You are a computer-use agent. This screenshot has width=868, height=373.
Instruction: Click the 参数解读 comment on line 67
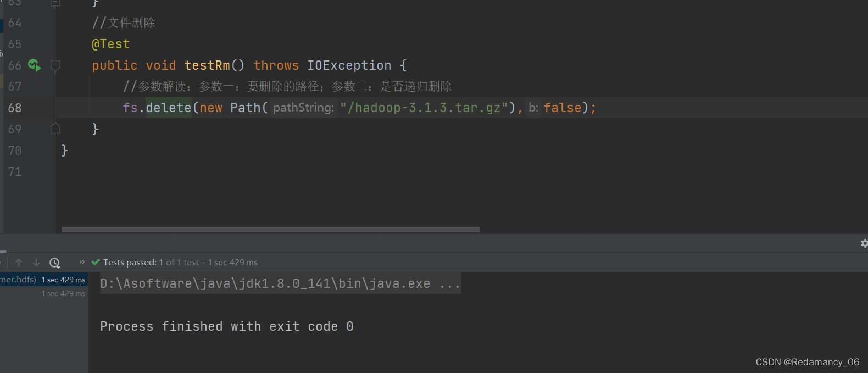(287, 86)
